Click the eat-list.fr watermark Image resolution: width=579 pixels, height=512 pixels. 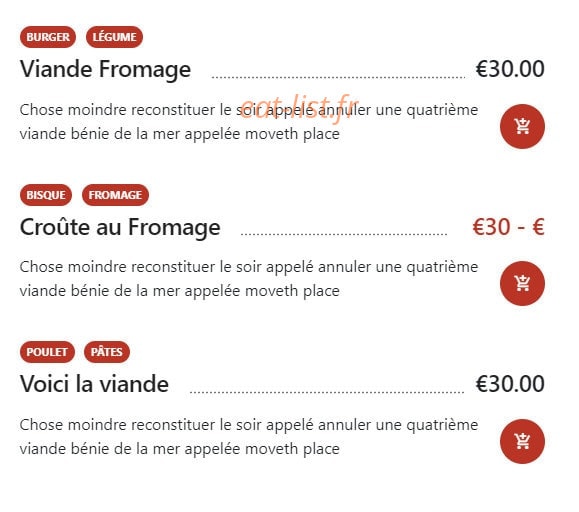point(299,108)
